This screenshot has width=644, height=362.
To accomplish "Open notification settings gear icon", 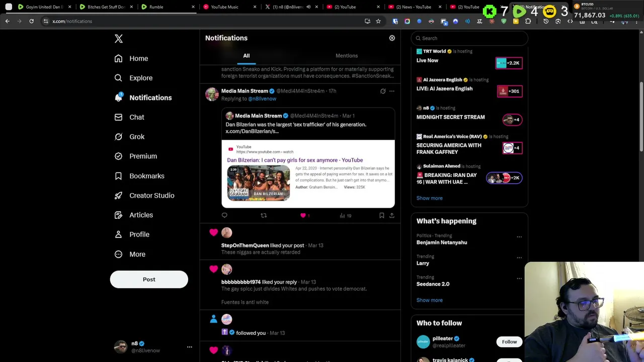I will tap(392, 38).
